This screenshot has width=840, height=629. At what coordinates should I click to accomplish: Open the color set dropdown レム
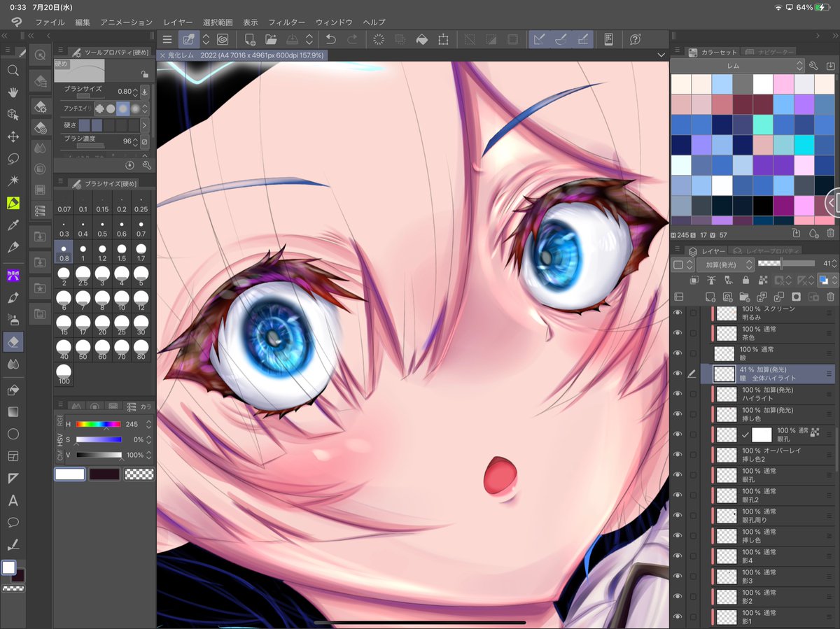coord(738,65)
